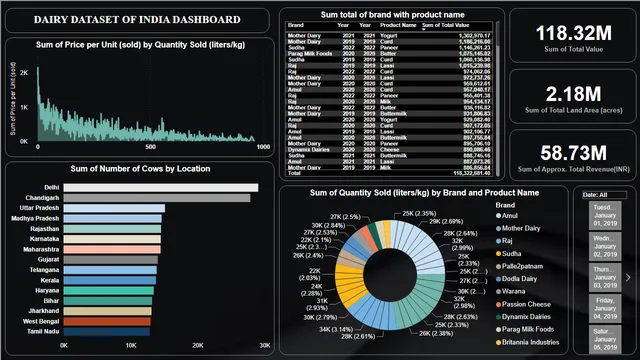
Task: Click 'Sum total of brand with product name' title
Action: (x=392, y=15)
